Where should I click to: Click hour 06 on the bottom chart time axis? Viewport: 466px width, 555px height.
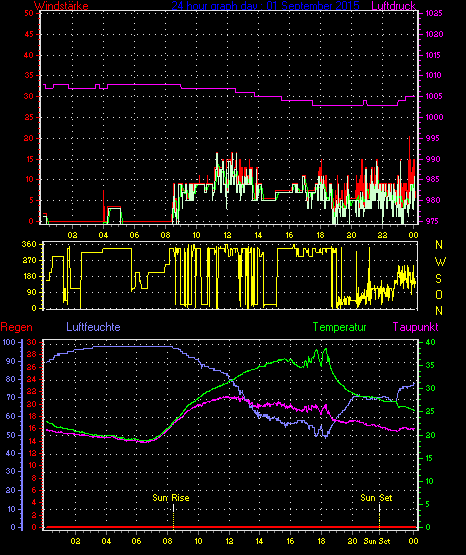tap(136, 541)
